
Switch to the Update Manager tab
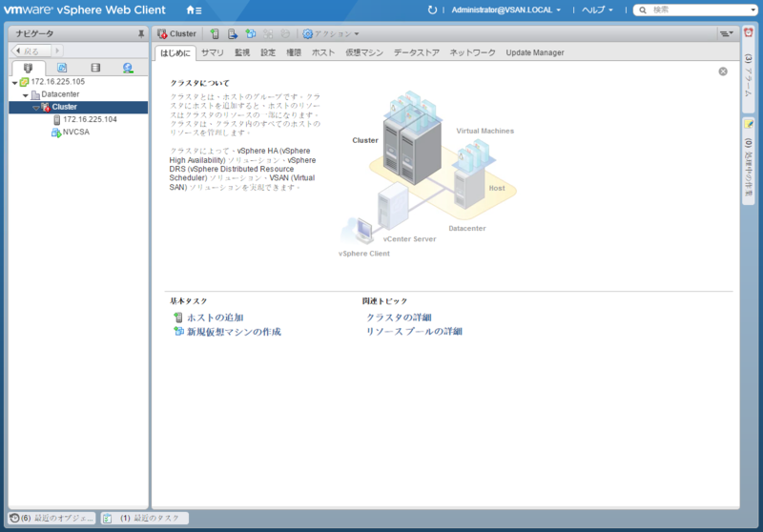[x=535, y=52]
